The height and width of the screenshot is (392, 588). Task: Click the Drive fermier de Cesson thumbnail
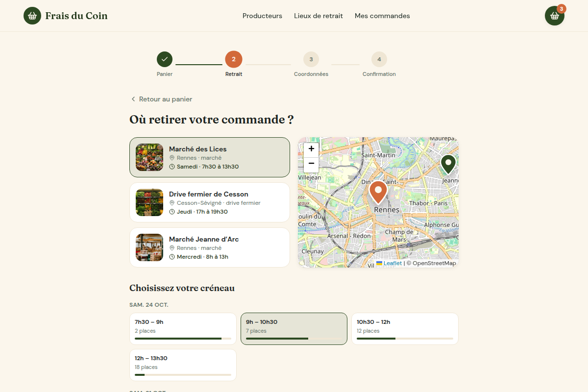pyautogui.click(x=149, y=202)
